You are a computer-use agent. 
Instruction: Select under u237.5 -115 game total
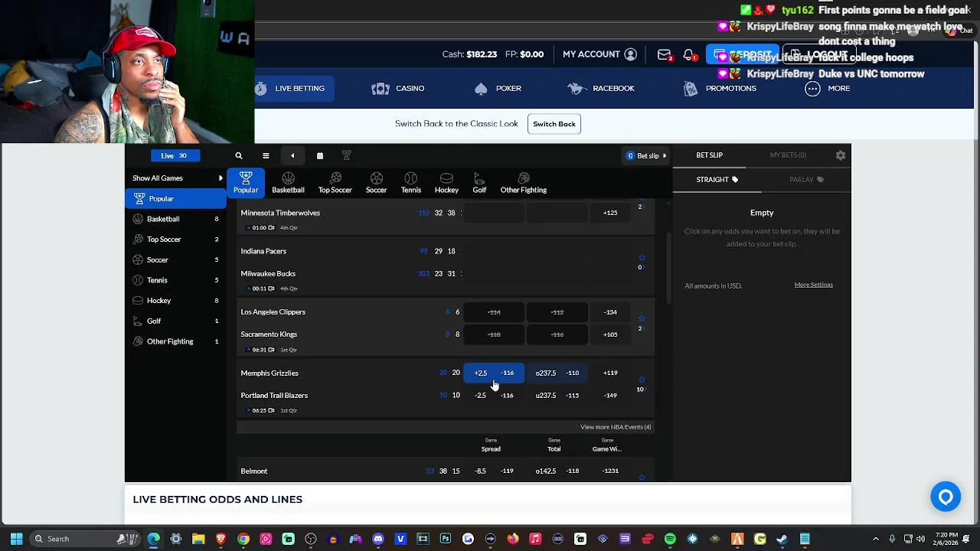(557, 396)
